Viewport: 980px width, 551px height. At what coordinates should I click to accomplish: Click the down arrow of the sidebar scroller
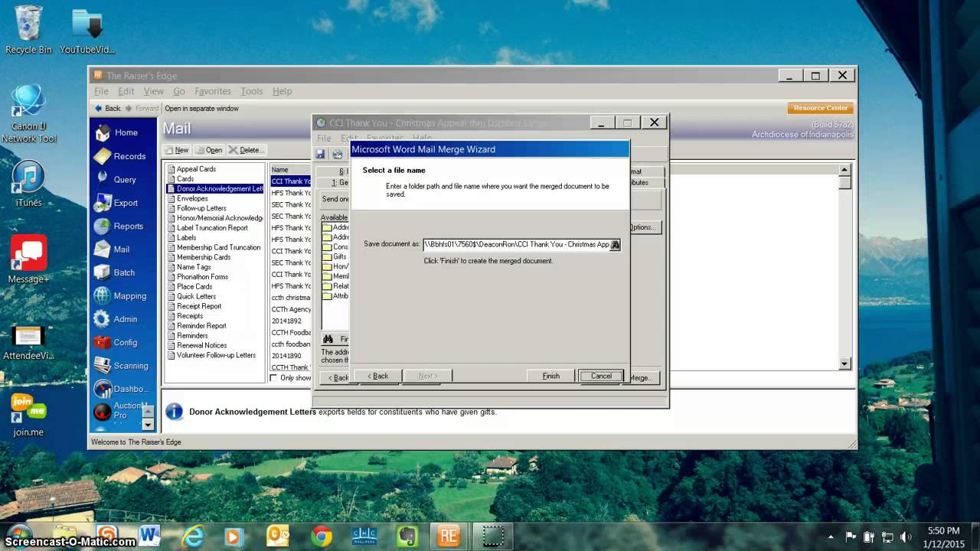(x=149, y=424)
